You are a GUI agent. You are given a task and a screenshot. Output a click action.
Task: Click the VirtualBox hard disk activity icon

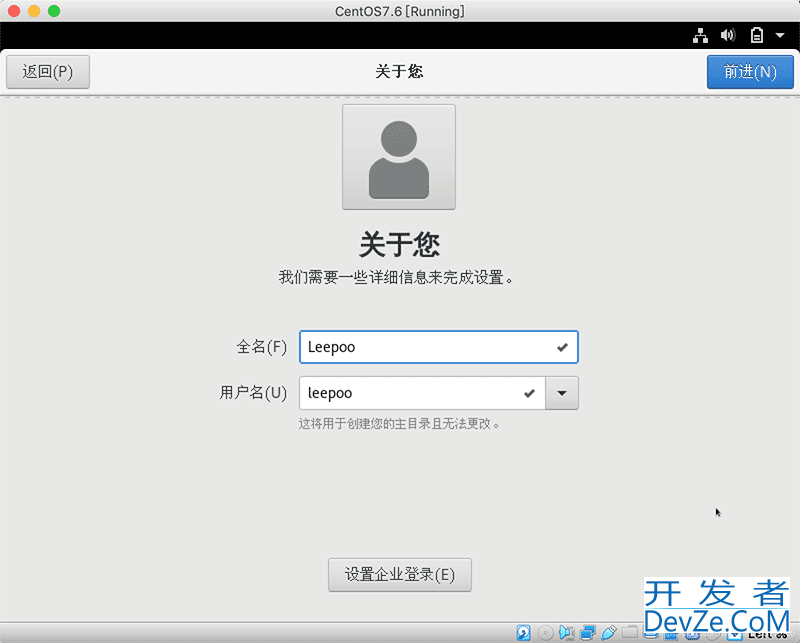point(523,633)
